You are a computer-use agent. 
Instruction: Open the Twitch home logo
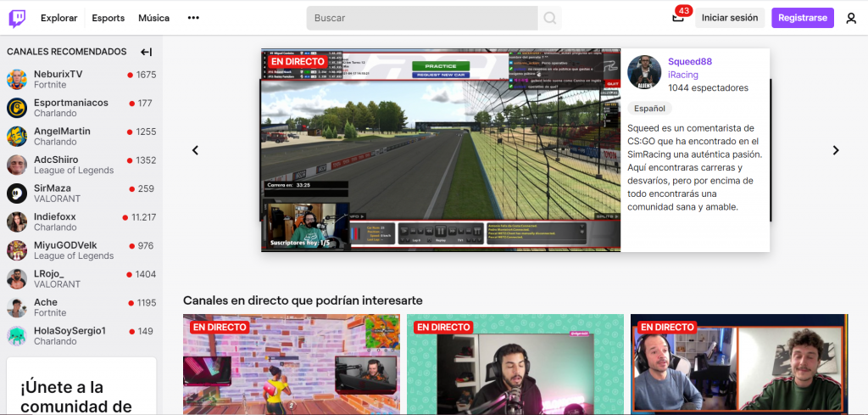click(17, 19)
